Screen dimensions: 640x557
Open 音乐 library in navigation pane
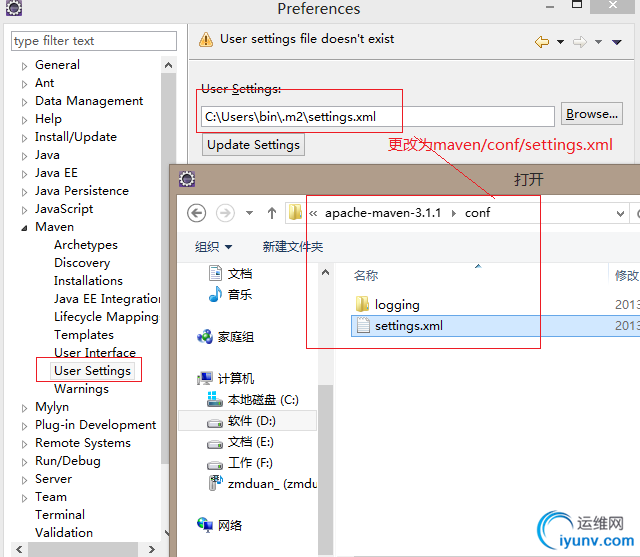point(231,294)
